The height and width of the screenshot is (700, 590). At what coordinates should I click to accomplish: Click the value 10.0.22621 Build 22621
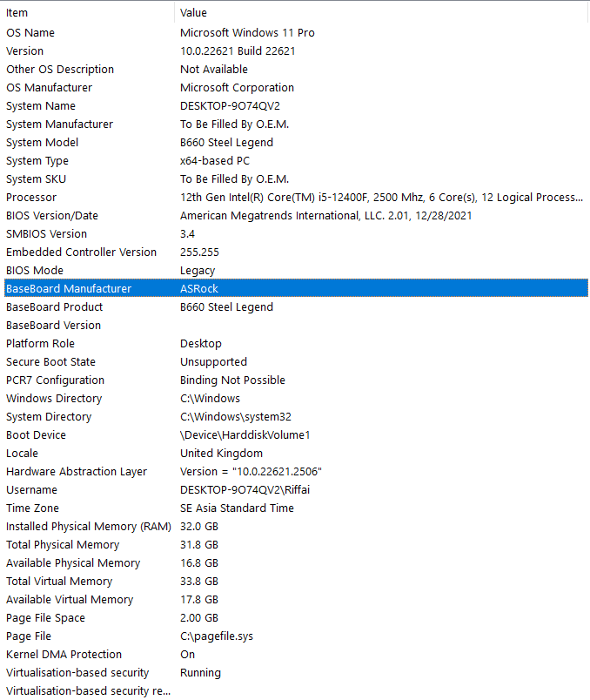click(x=238, y=50)
